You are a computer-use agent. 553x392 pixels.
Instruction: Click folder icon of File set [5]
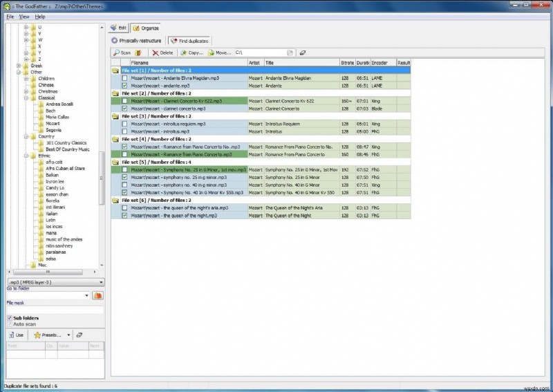115,162
